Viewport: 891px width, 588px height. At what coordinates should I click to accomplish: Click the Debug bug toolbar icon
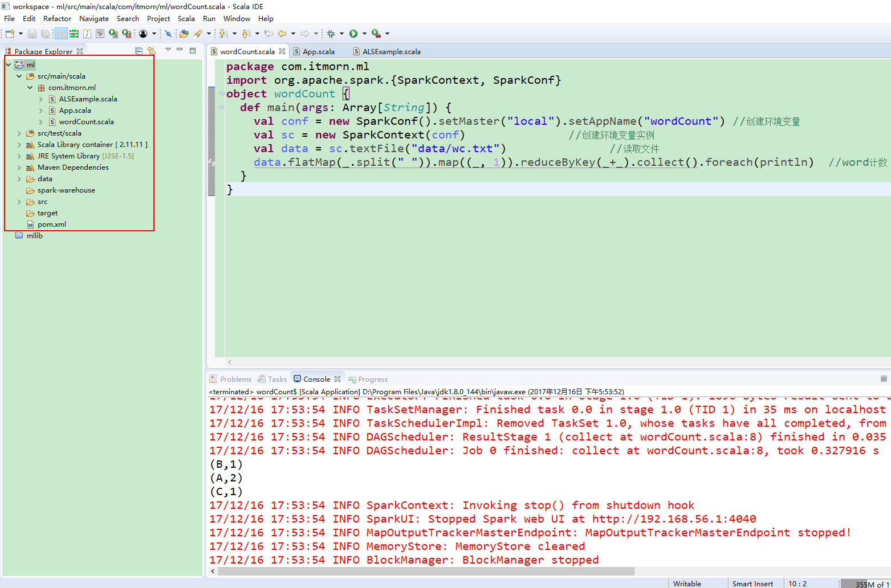tap(331, 34)
